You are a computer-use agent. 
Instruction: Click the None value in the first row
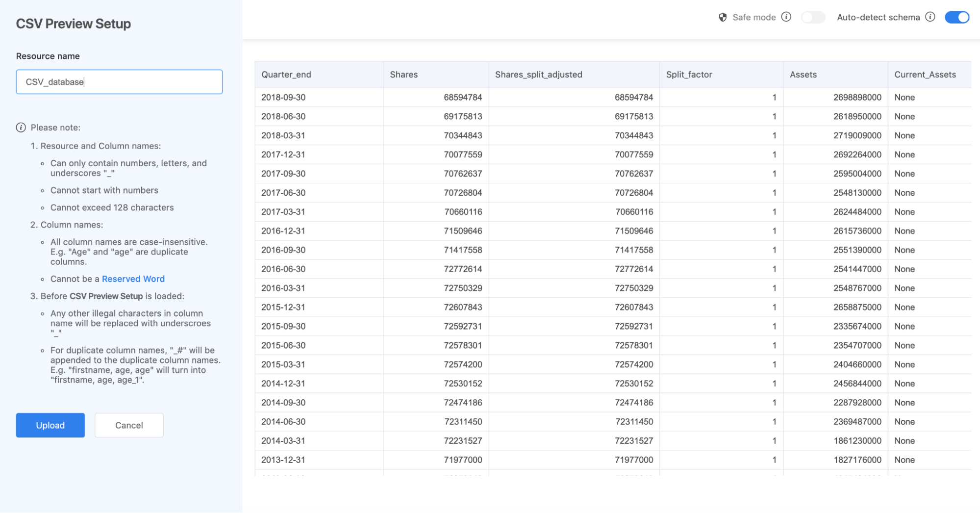904,97
